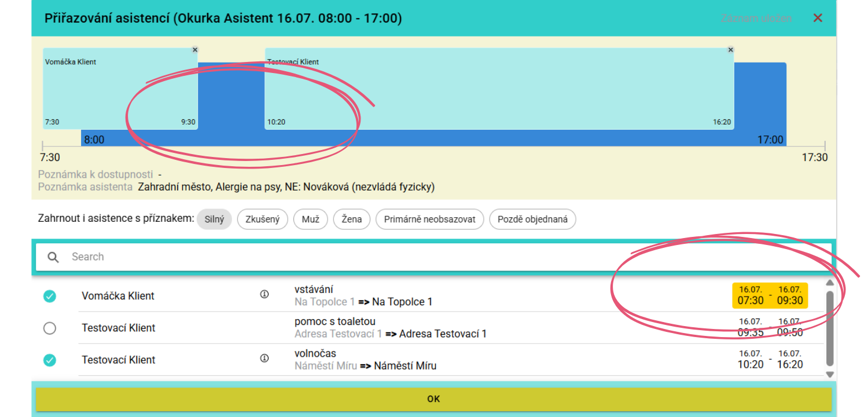The height and width of the screenshot is (417, 868).
Task: Uncheck Vomáčka Klient vstávání assistance
Action: 50,296
